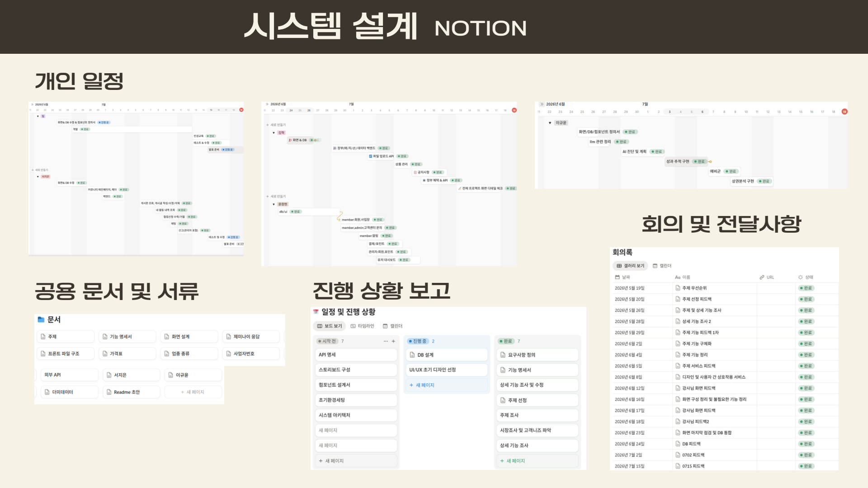Open the 스토리보드 구성 board card
868x488 pixels.
[x=356, y=370]
